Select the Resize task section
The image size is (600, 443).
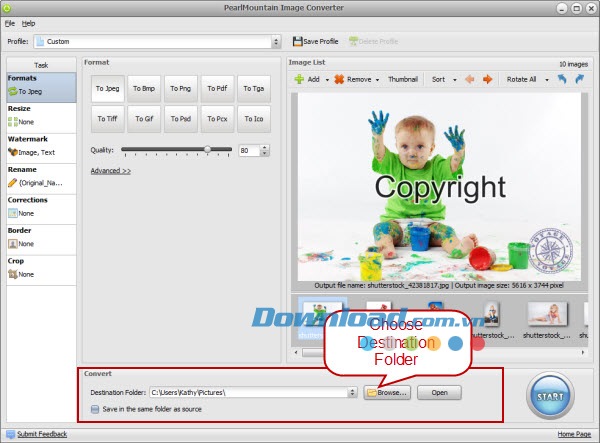click(41, 118)
